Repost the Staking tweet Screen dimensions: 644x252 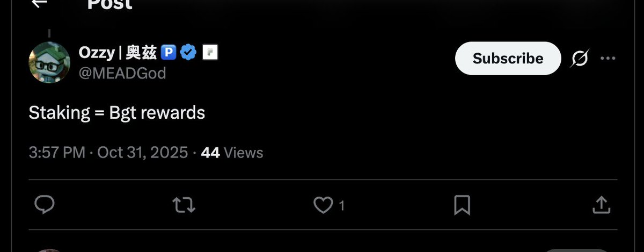pos(184,204)
